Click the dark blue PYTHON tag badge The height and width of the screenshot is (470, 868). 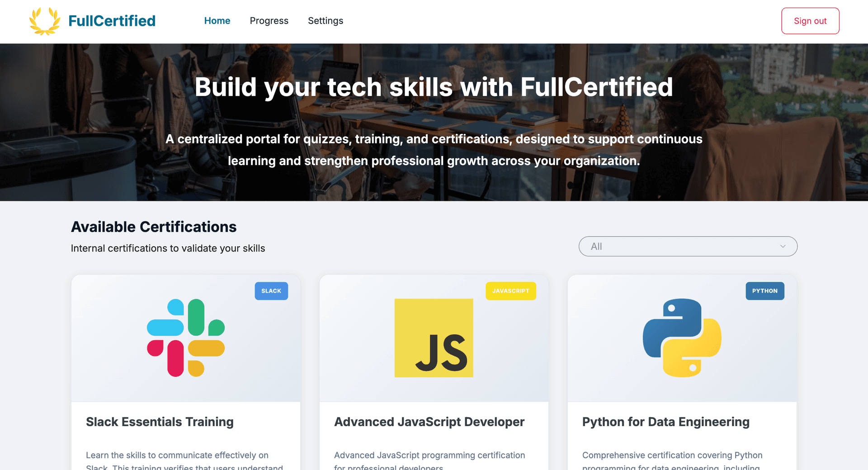[764, 291]
